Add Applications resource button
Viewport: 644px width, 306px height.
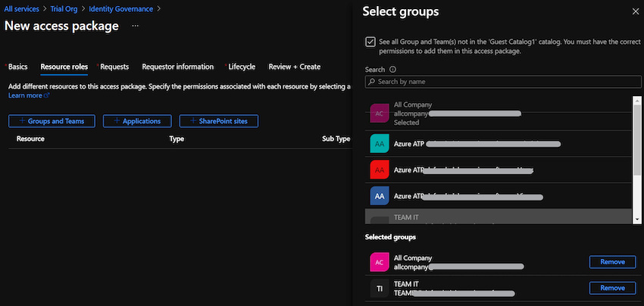[x=137, y=121]
